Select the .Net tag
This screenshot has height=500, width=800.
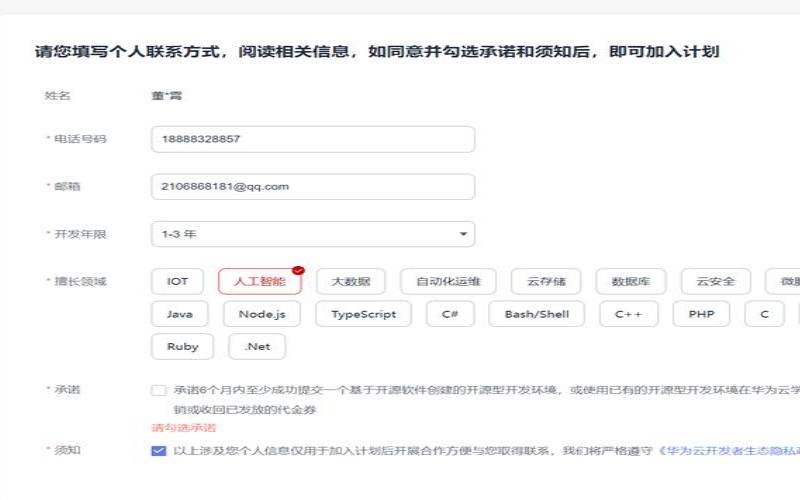point(257,347)
